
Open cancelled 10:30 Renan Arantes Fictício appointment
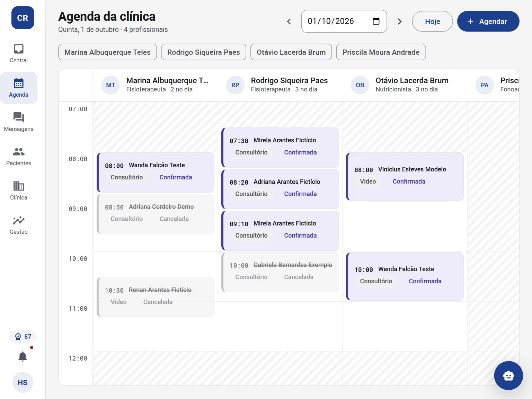tap(156, 297)
